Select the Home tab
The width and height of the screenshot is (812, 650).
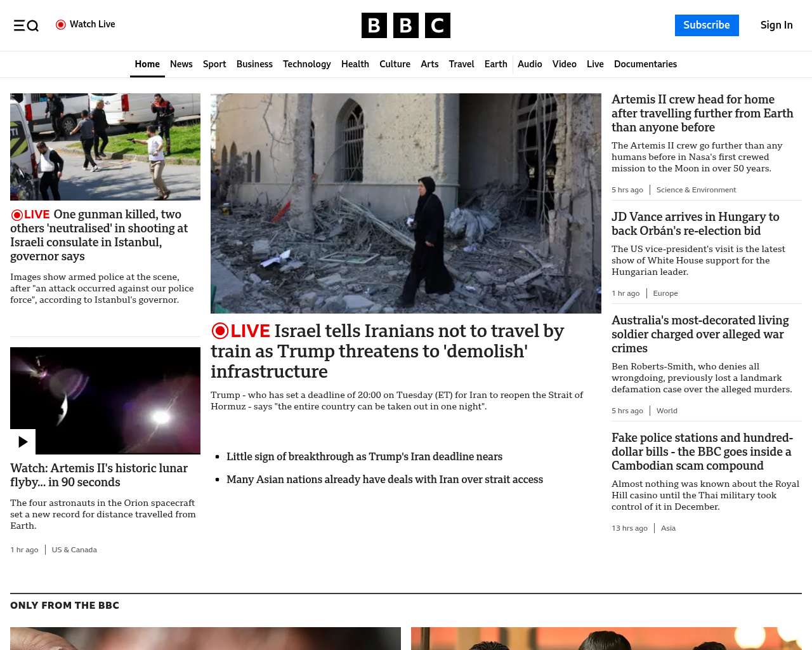(147, 64)
